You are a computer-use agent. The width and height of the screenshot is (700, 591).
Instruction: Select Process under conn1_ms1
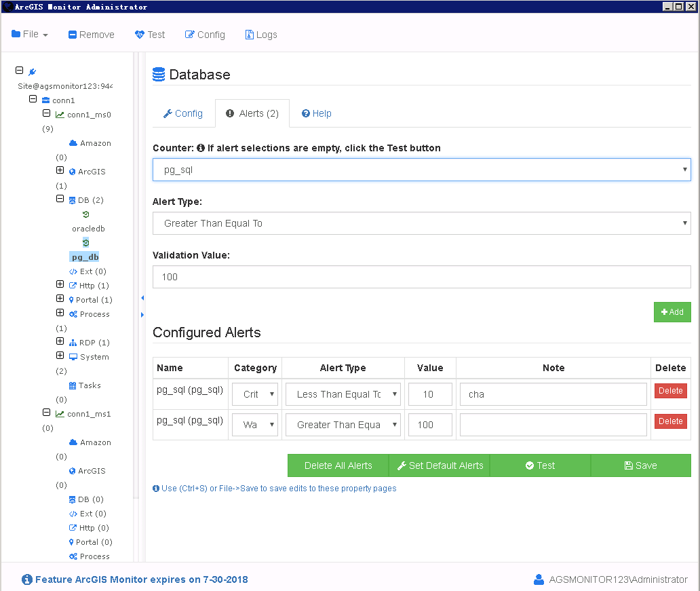95,556
